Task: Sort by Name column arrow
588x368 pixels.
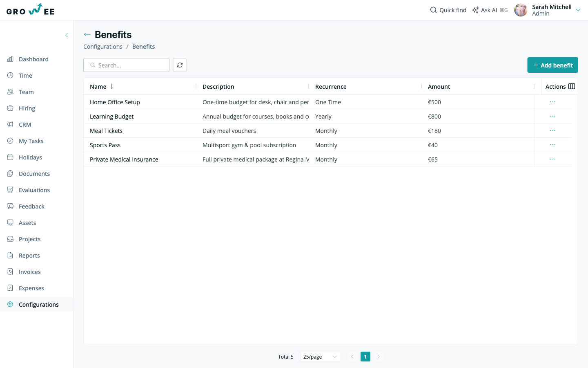Action: pos(111,86)
